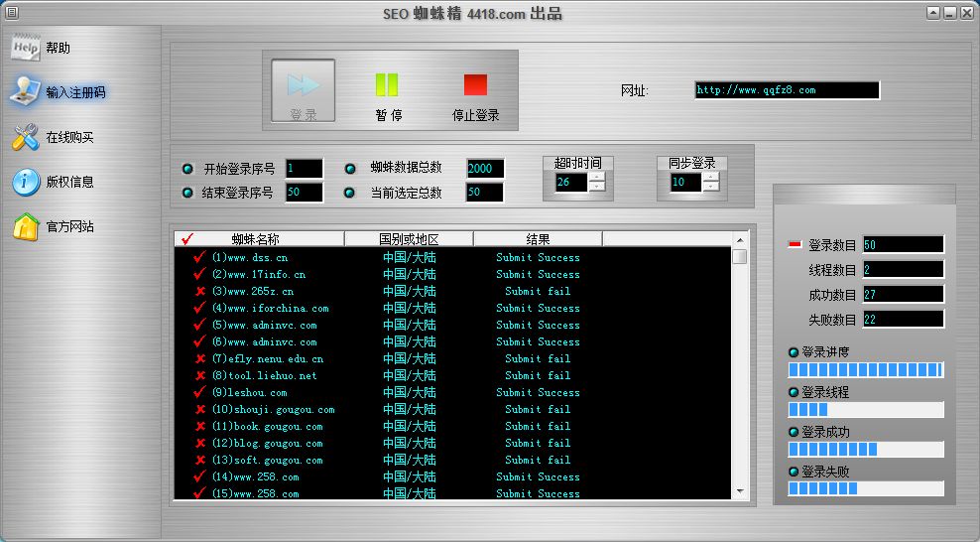Click the 登录线程 progress bar
Viewport: 980px width, 542px height.
click(x=866, y=409)
